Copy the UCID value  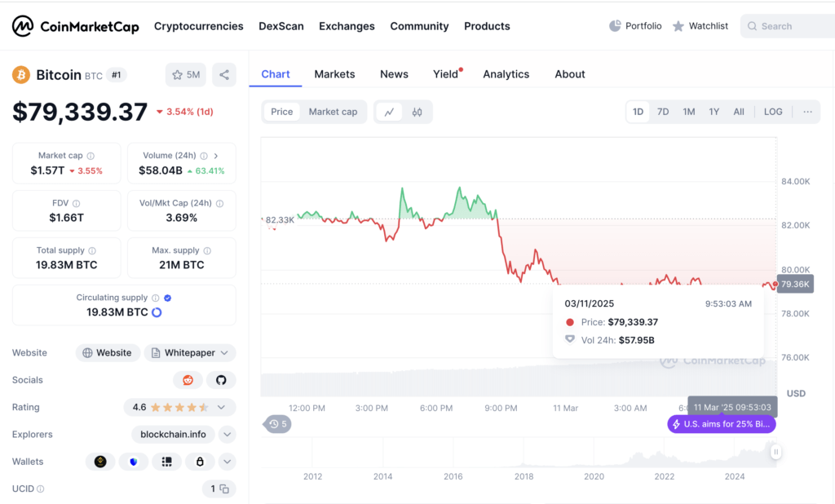(x=224, y=489)
